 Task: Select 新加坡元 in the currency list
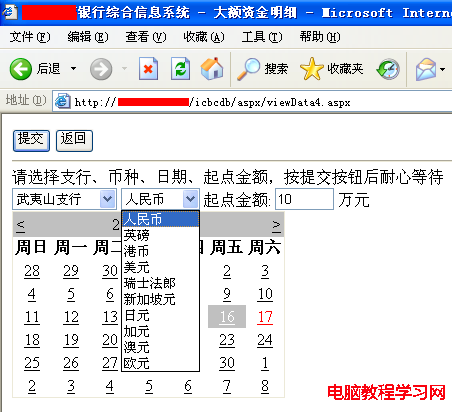[160, 299]
